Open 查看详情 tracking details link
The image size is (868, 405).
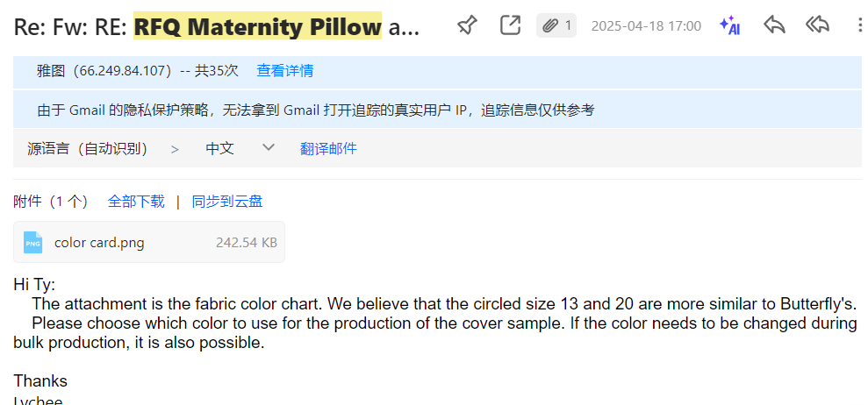(x=284, y=71)
